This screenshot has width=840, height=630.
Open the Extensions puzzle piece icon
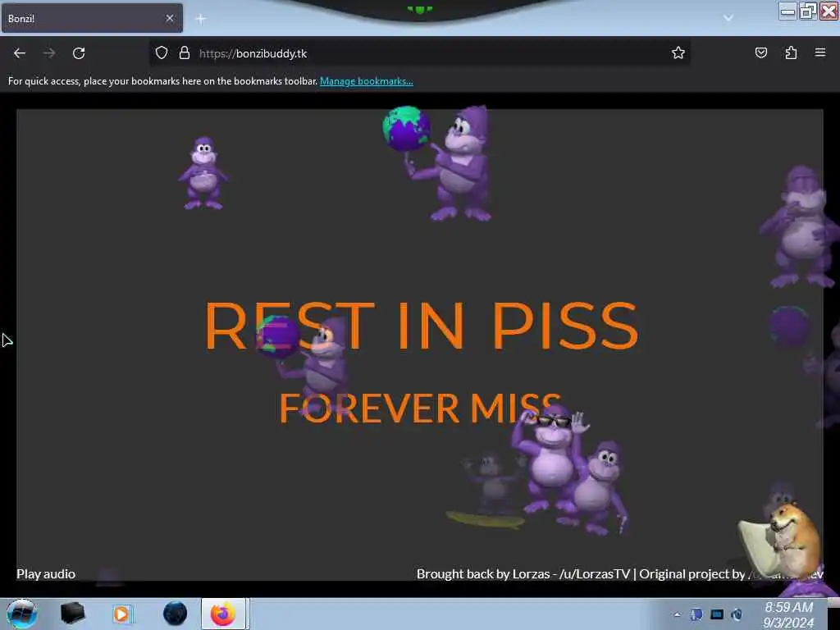[x=791, y=52]
